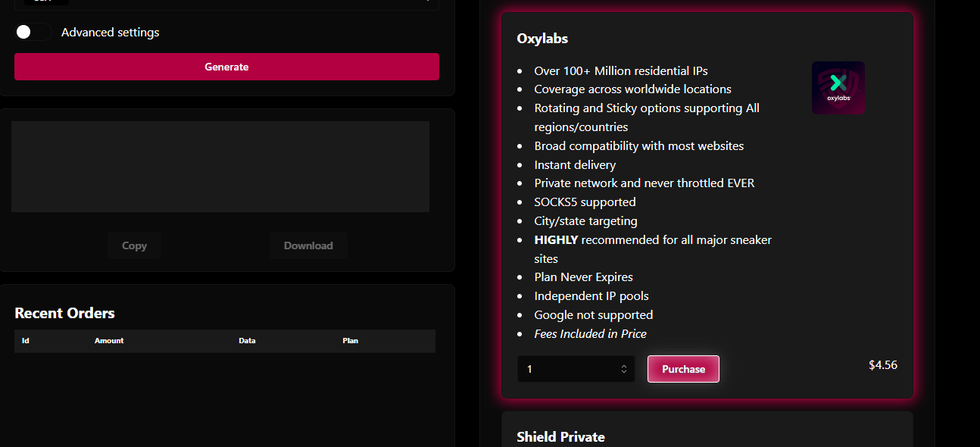This screenshot has width=980, height=447.
Task: Click the Oxylabs logo image
Action: [838, 88]
